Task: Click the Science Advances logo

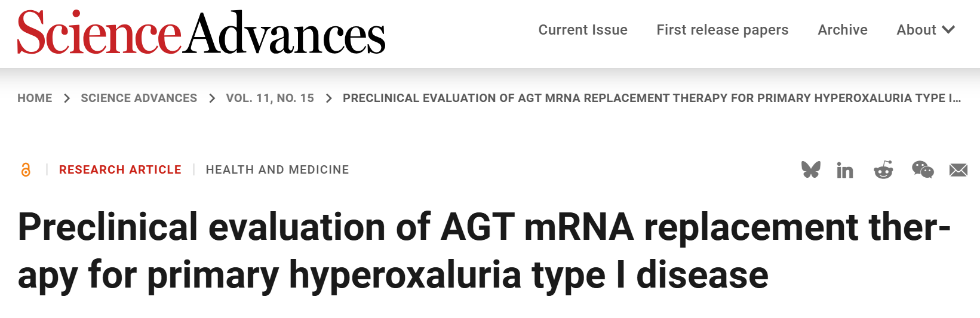Action: click(201, 33)
